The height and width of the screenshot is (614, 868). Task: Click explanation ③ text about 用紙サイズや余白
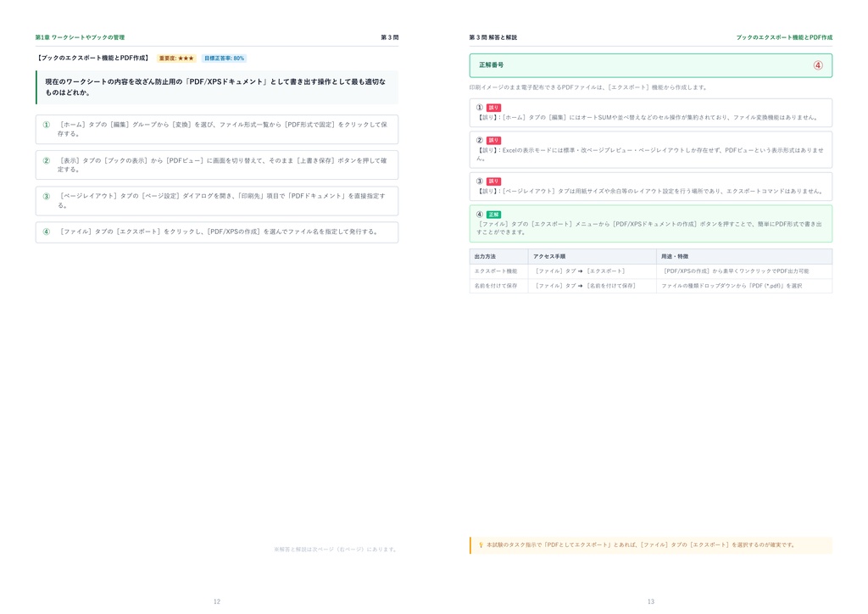coord(650,191)
